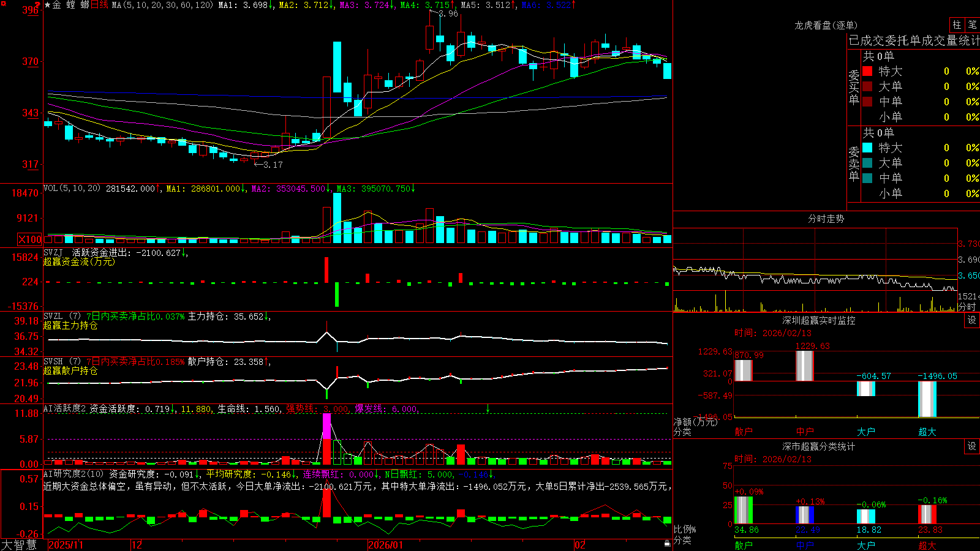Click the stock name 金螳螂

(x=71, y=5)
